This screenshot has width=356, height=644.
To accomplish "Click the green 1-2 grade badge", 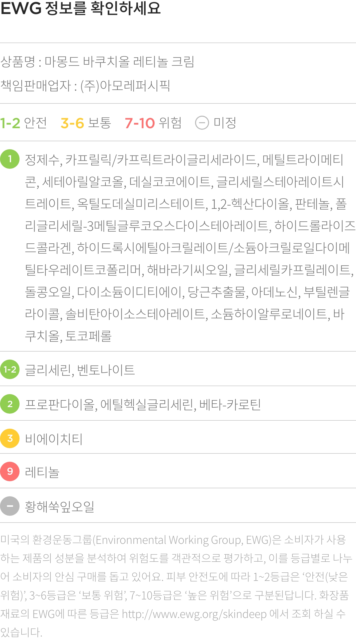I will click(10, 369).
